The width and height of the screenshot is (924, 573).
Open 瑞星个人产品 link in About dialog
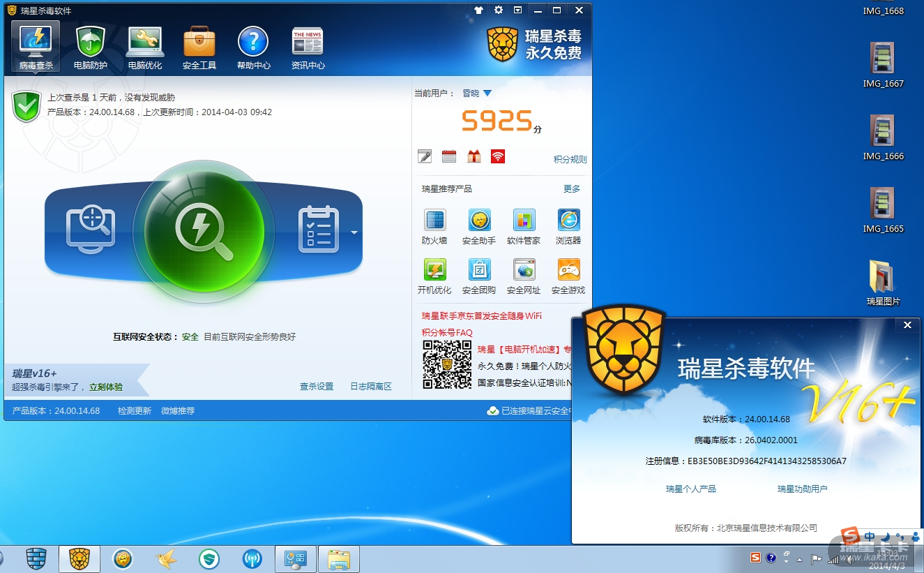pyautogui.click(x=691, y=489)
